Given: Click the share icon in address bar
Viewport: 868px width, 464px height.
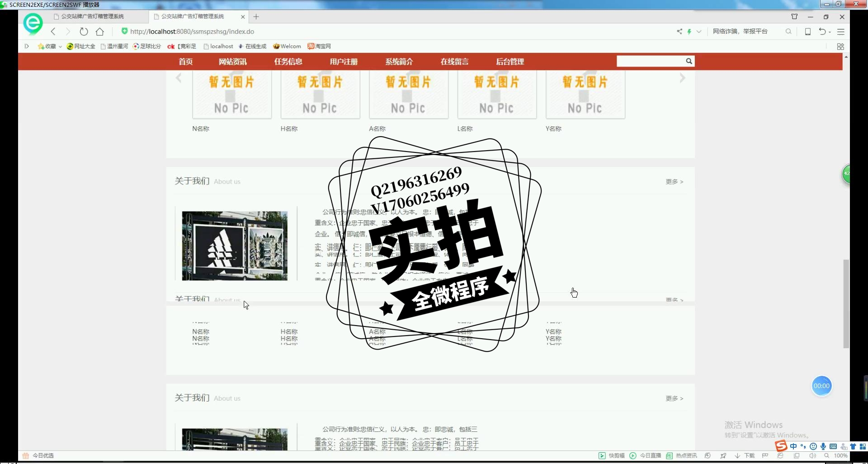Looking at the screenshot, I should point(679,32).
